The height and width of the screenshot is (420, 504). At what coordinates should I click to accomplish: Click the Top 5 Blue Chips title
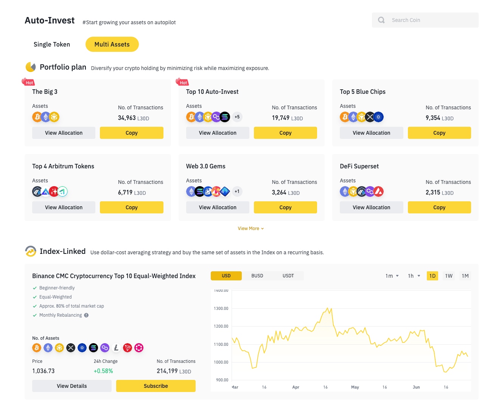(362, 92)
